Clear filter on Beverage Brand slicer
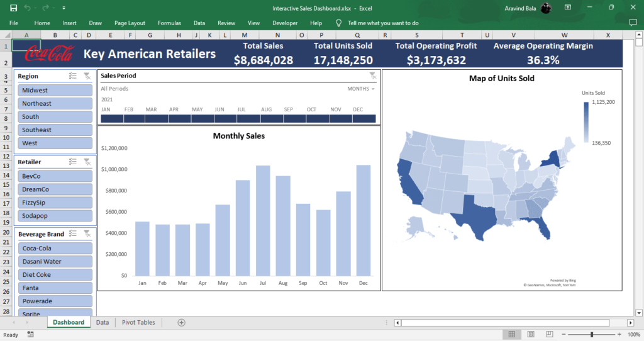The image size is (644, 341). [87, 234]
